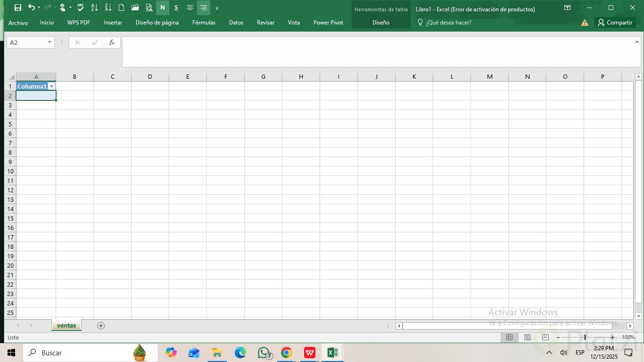Open the Diseño de página tab
This screenshot has width=644, height=362.
coord(157,23)
